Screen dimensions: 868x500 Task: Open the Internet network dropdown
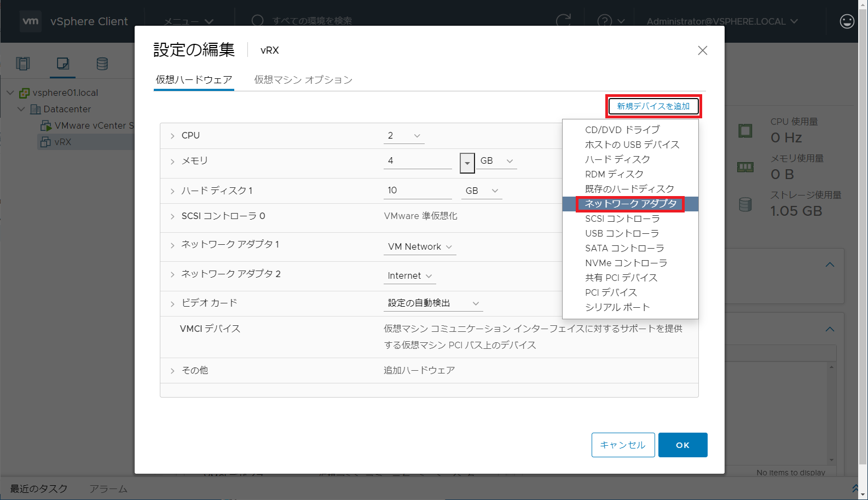point(410,276)
